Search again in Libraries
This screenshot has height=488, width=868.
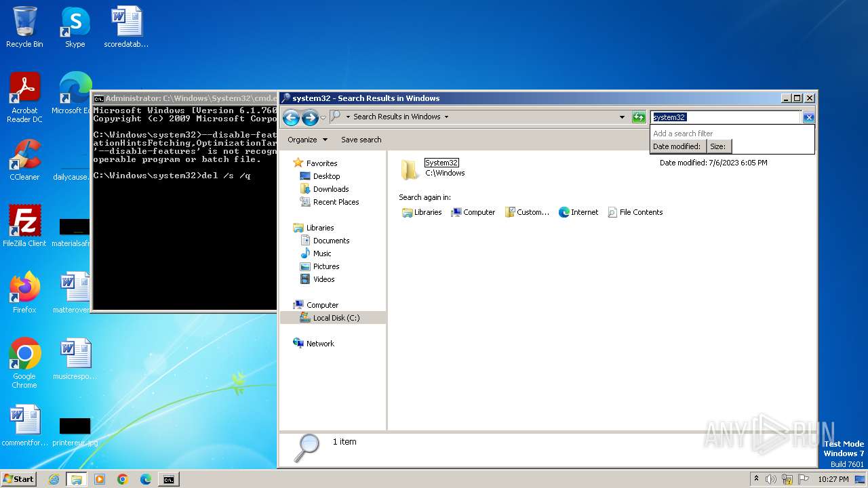click(422, 212)
